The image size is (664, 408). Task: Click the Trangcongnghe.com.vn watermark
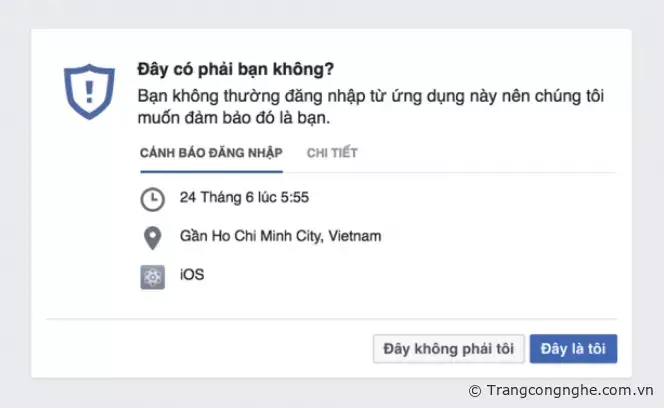pos(568,391)
